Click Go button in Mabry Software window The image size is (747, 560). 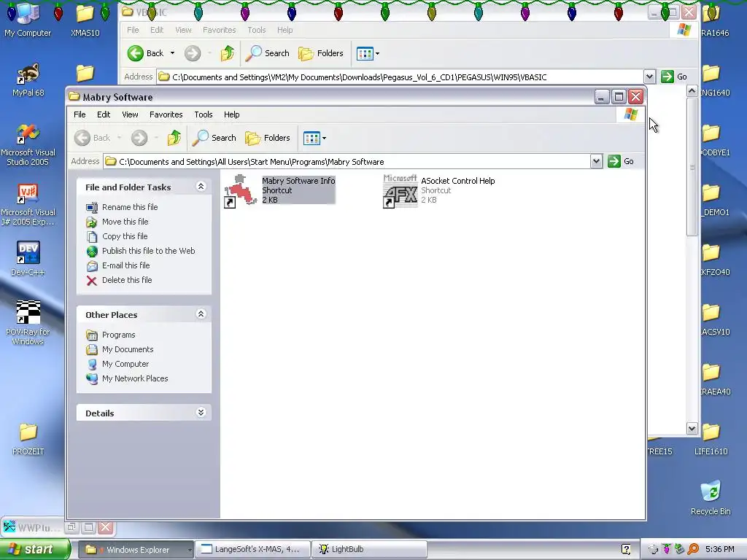(621, 161)
